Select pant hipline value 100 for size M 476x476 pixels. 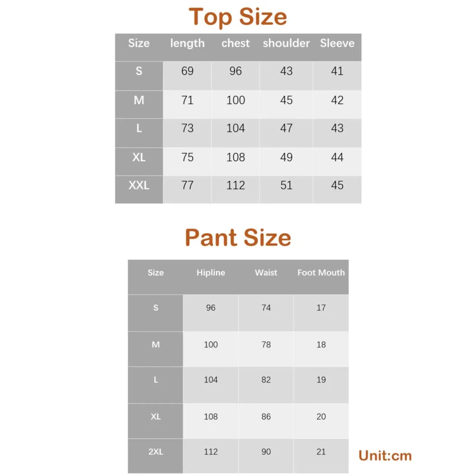point(211,345)
